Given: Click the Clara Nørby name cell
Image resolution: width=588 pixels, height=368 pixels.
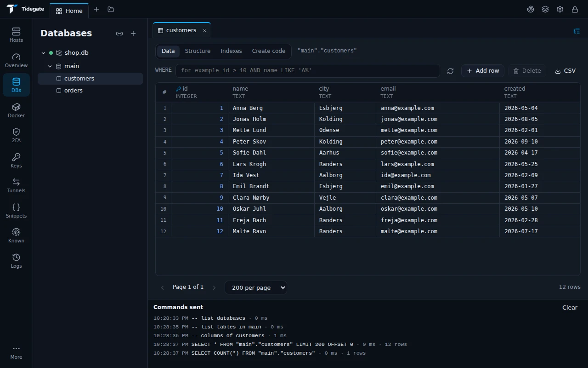Looking at the screenshot, I should 271,198.
